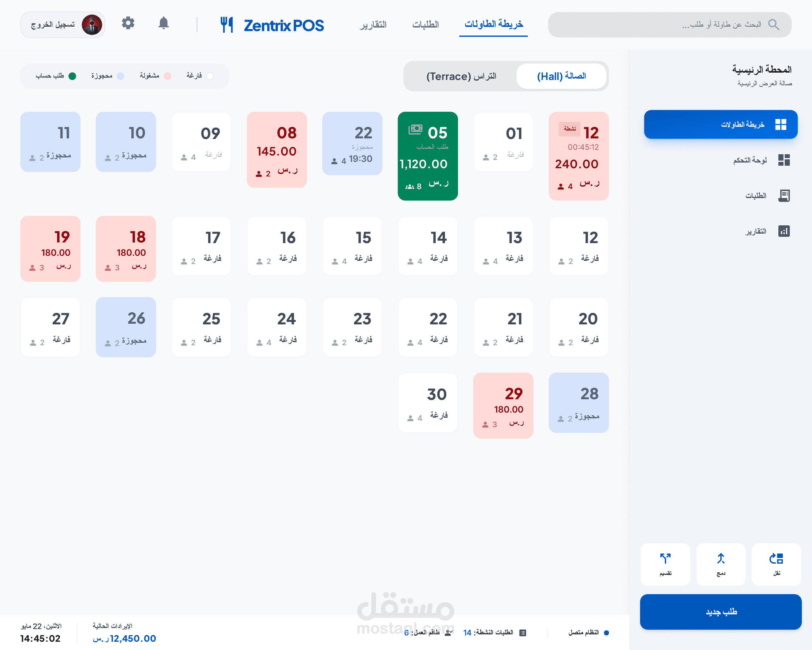Select empty table 17

tap(201, 246)
